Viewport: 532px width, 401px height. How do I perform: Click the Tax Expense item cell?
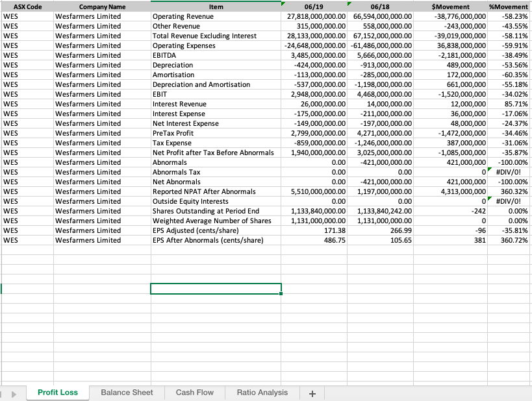click(216, 143)
